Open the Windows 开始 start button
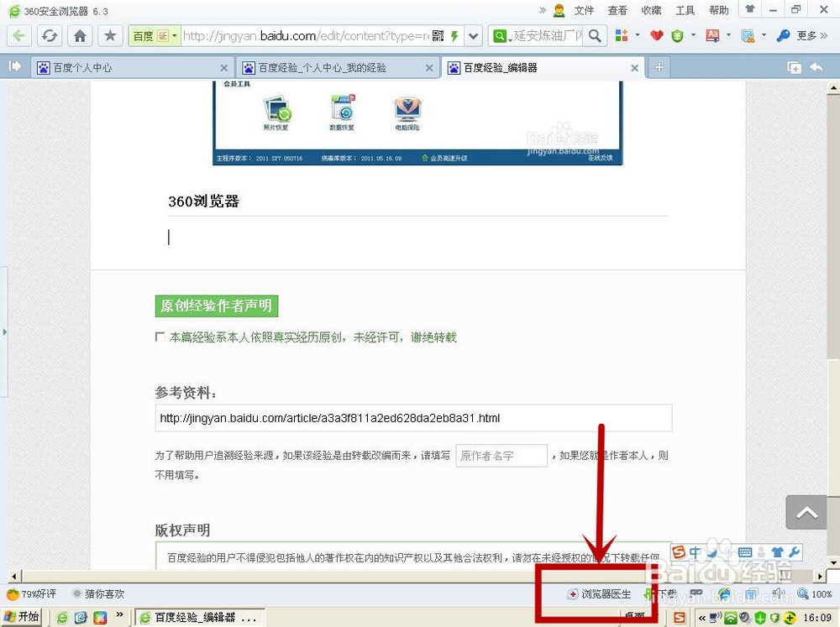The height and width of the screenshot is (627, 840). 22,617
